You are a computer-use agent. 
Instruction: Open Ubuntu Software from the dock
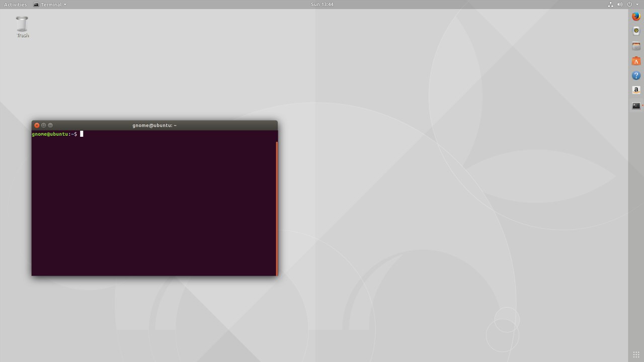tap(636, 61)
